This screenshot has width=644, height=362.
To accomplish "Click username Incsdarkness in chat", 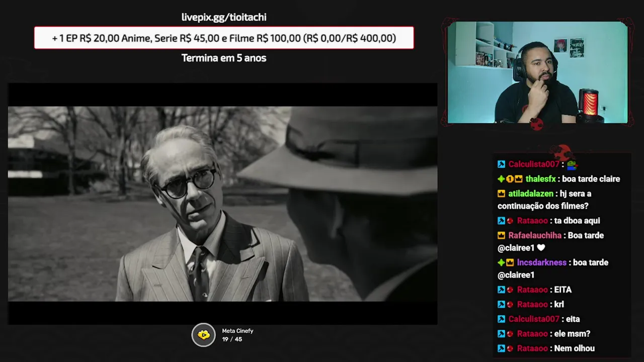I will coord(541,262).
